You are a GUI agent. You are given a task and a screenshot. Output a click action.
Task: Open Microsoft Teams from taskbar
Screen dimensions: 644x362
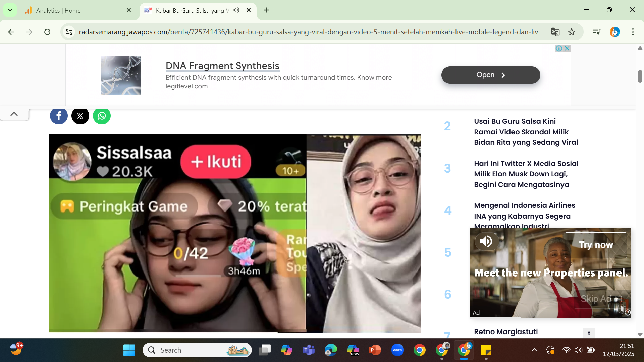pyautogui.click(x=309, y=350)
